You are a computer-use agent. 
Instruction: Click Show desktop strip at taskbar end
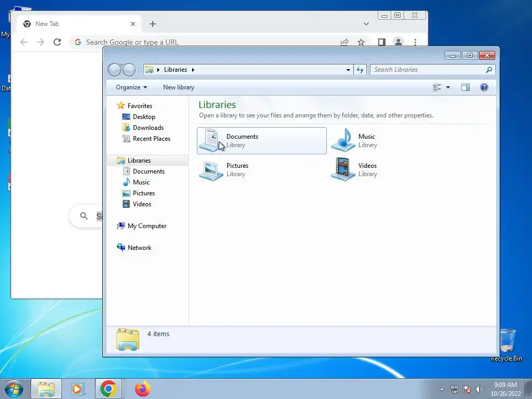coord(528,389)
